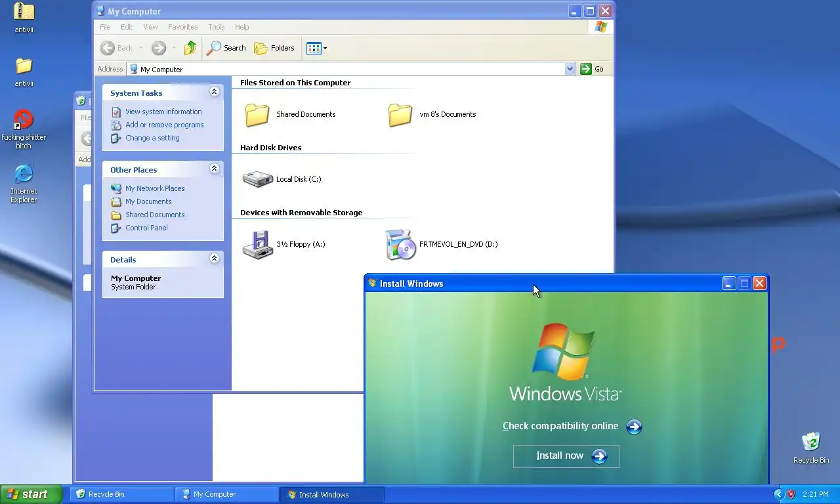840x504 pixels.
Task: Click the Recycle Bin window title icon
Action: click(x=81, y=100)
